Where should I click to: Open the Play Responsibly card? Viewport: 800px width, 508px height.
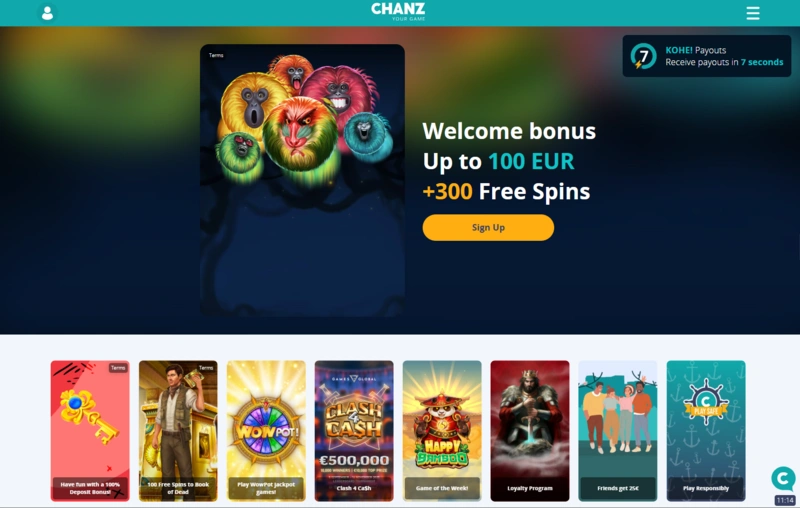click(x=706, y=431)
